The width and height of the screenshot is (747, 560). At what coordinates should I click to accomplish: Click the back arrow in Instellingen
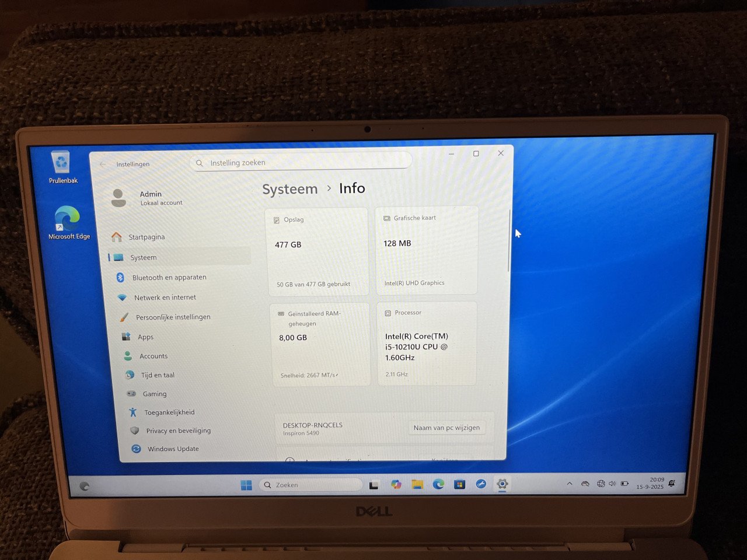coord(103,164)
